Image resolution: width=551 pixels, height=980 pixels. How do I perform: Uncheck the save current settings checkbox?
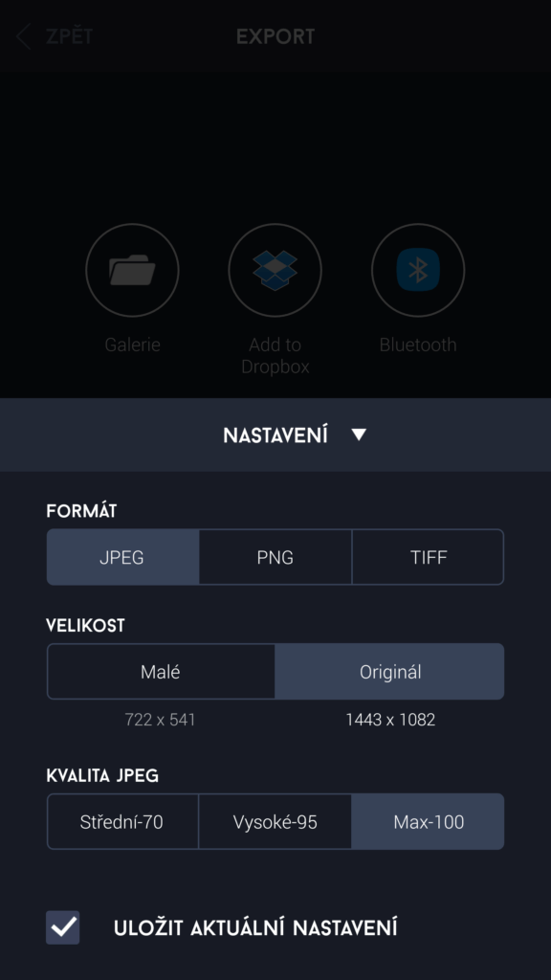click(x=62, y=927)
